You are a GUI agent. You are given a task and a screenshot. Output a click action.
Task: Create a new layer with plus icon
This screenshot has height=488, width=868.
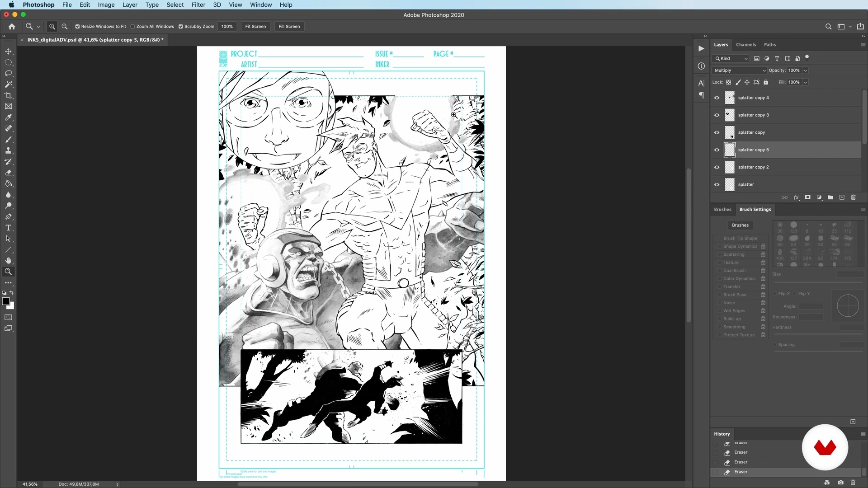[x=842, y=197]
